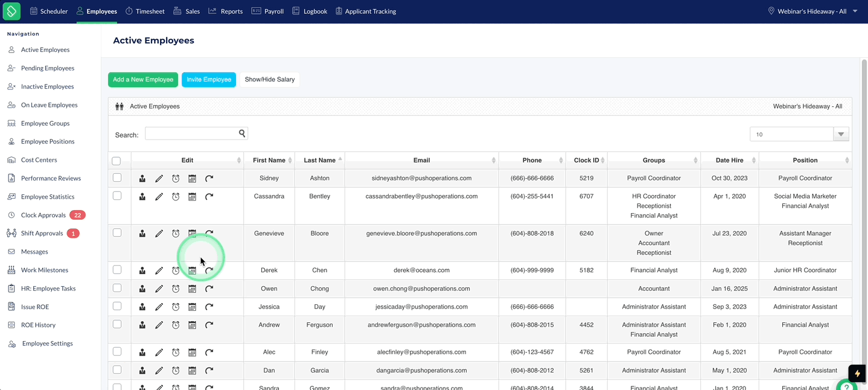The height and width of the screenshot is (390, 868).
Task: Click the pencil edit icon for Andrew Ferguson
Action: (x=159, y=325)
